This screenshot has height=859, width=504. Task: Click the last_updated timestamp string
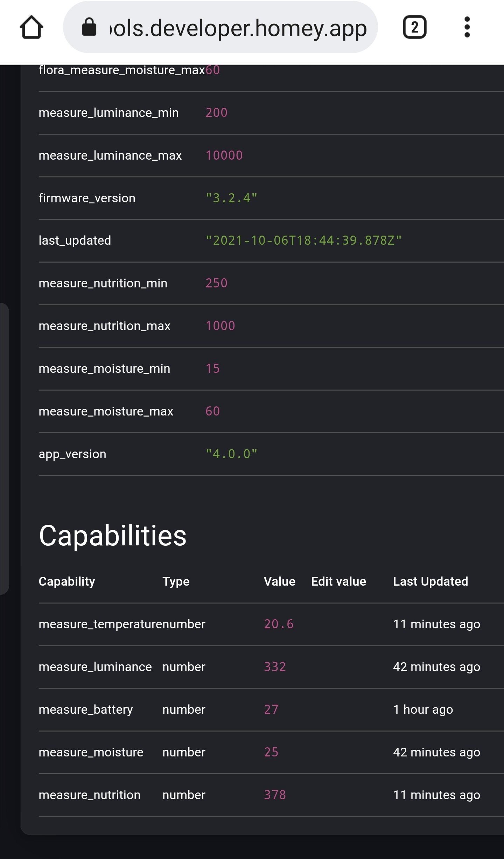(303, 240)
